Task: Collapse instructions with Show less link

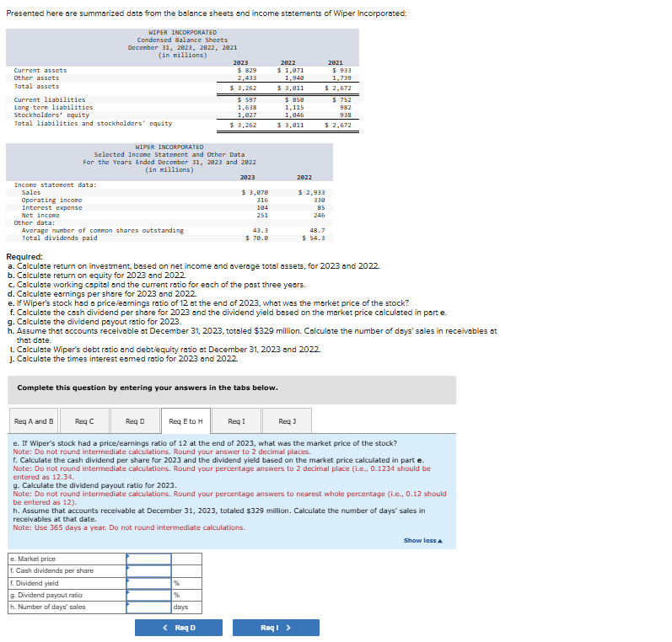Action: (x=422, y=541)
